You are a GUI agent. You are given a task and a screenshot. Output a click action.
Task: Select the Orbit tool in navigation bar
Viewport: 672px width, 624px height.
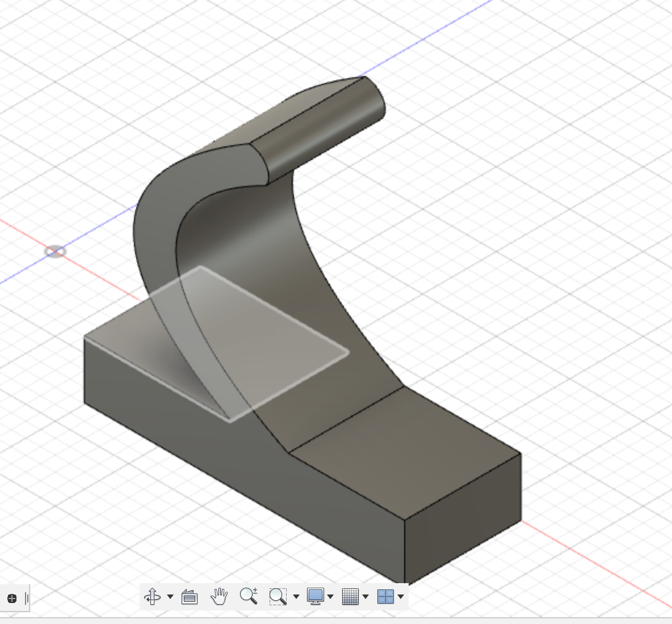click(x=153, y=596)
